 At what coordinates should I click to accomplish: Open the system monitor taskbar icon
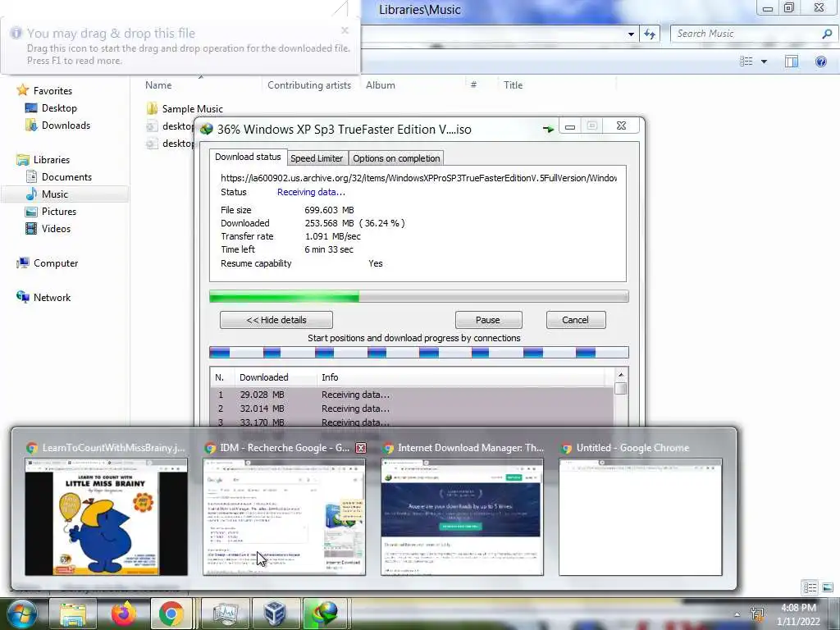point(225,614)
